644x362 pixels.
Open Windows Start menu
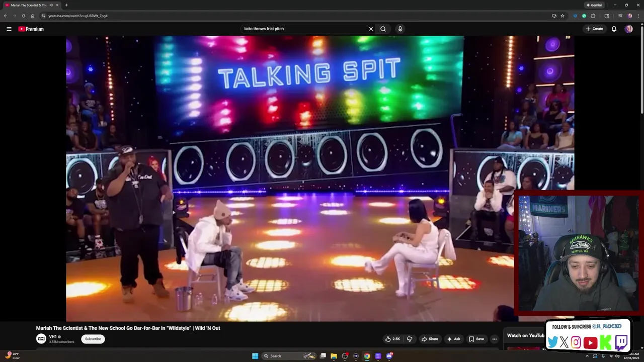tap(255, 356)
